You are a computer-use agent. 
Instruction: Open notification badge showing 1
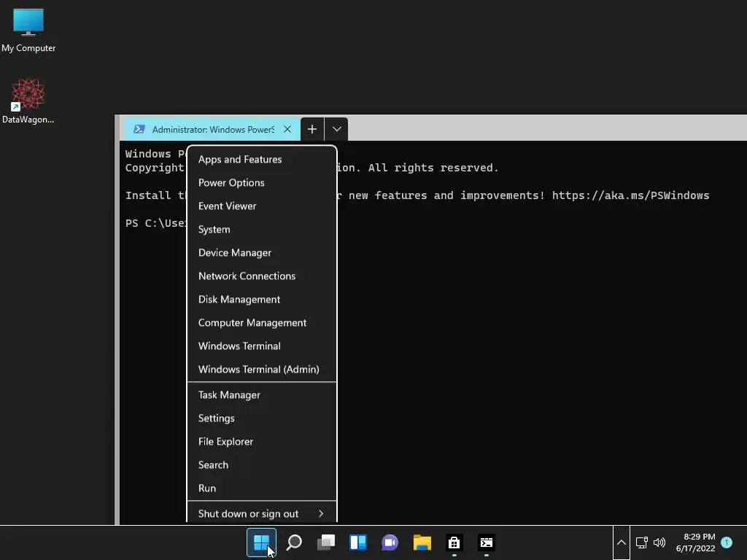[727, 542]
